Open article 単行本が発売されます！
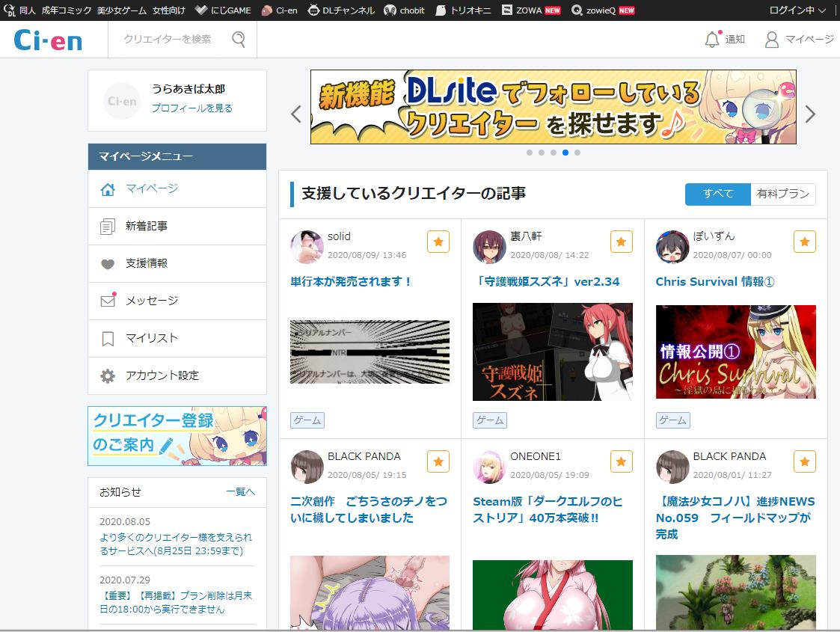 tap(351, 282)
